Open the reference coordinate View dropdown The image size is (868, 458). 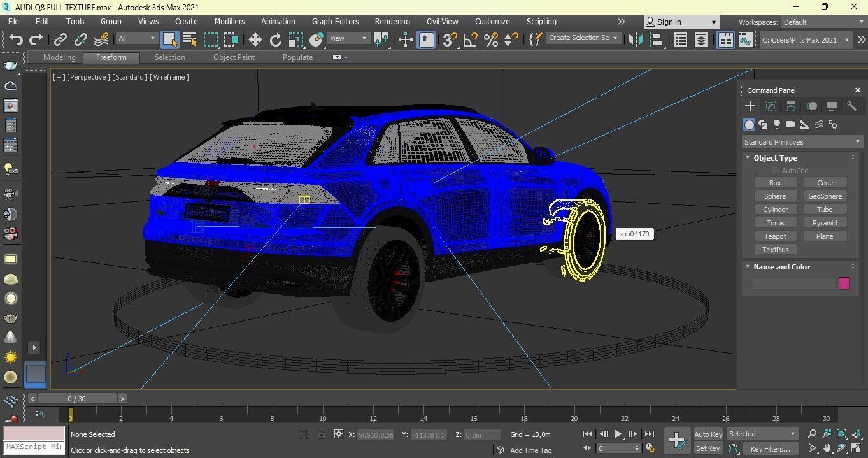click(x=348, y=38)
